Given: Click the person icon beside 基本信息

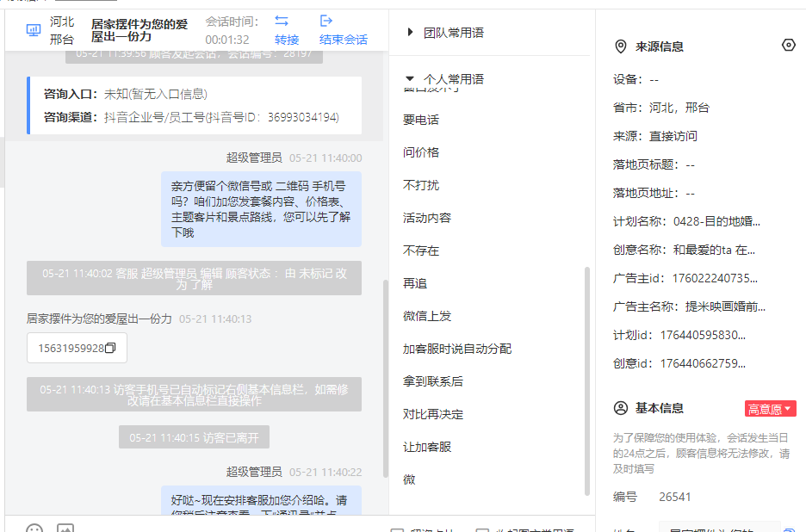Looking at the screenshot, I should (x=621, y=408).
